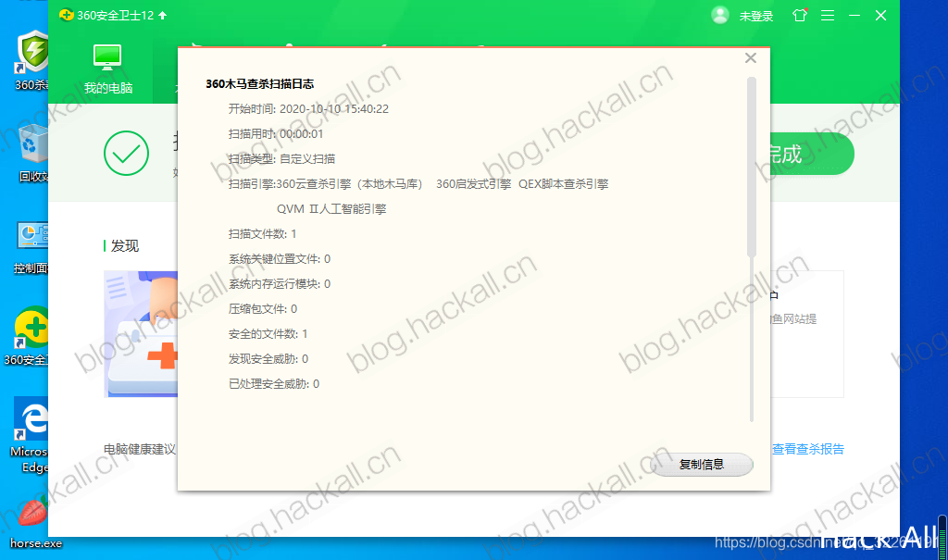The height and width of the screenshot is (560, 948).
Task: Open the 360杀毒 desktop shortcut
Action: (x=31, y=60)
